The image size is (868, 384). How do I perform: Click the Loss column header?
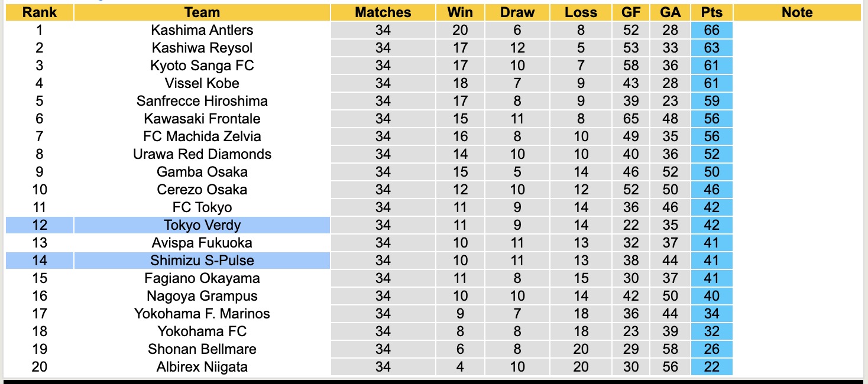coord(581,12)
